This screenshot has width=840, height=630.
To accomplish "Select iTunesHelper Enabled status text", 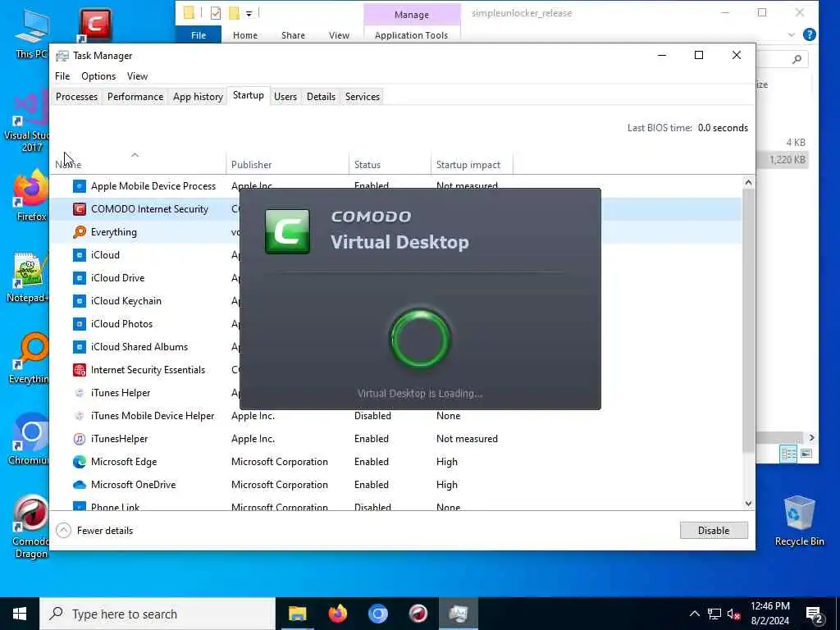I will [x=372, y=439].
